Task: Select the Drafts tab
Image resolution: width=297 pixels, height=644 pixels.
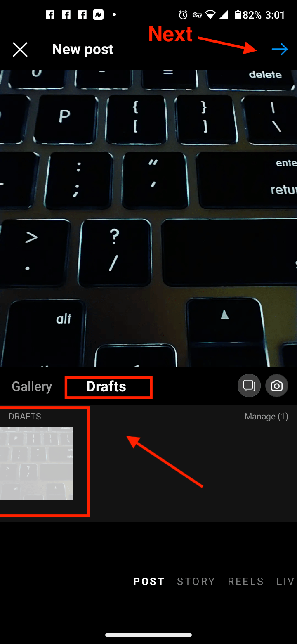Action: pyautogui.click(x=106, y=386)
